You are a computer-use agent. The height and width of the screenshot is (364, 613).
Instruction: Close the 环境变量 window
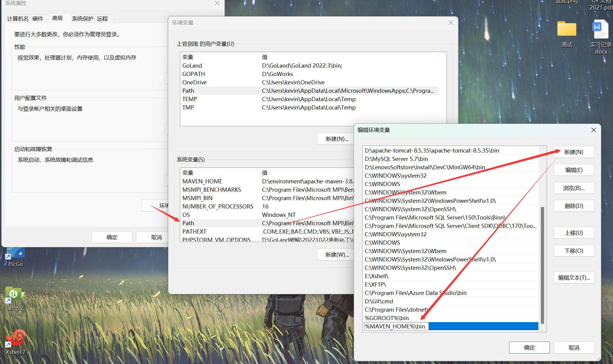point(451,23)
